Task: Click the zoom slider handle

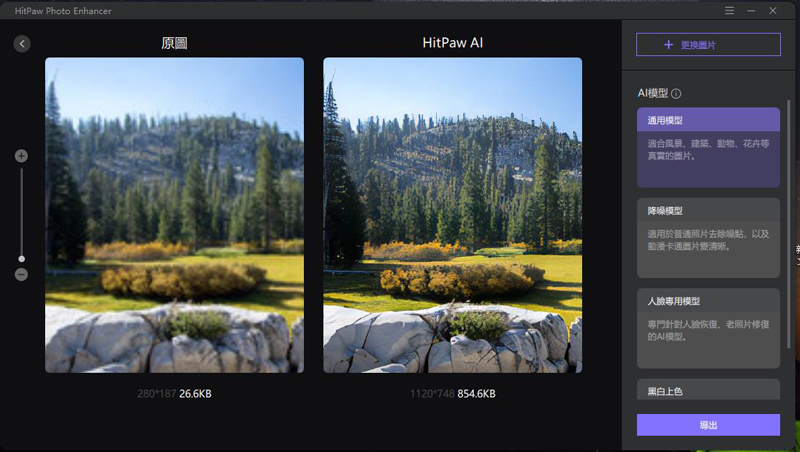Action: [x=21, y=259]
